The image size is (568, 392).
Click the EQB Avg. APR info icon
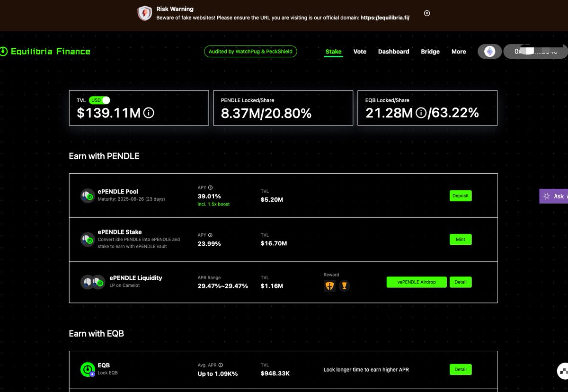221,365
